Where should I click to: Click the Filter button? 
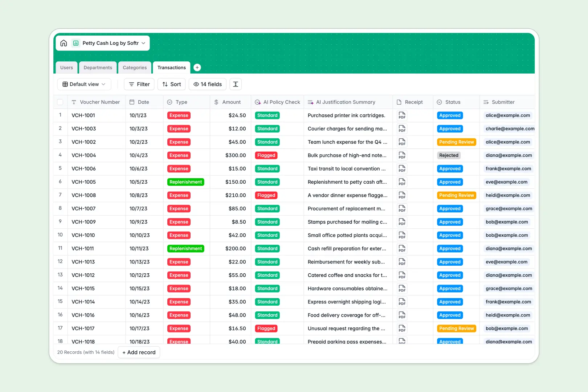[139, 84]
